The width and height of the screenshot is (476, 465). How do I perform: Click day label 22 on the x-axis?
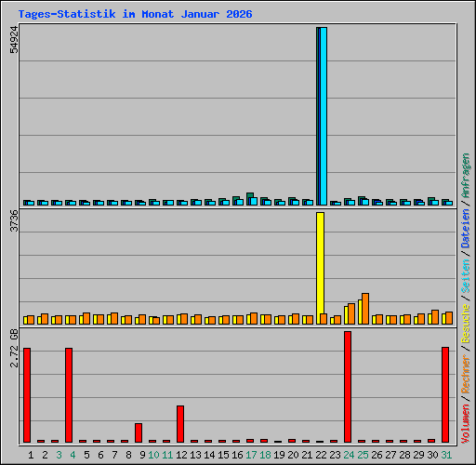tap(321, 455)
